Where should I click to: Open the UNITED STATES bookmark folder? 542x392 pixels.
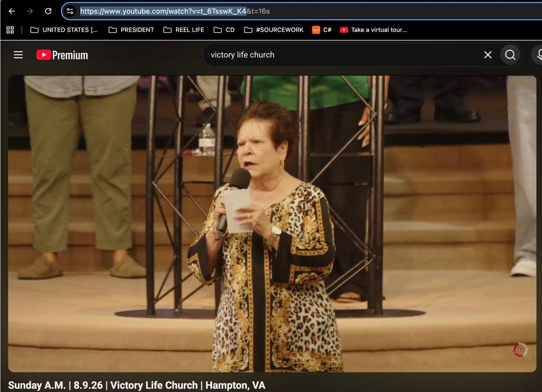(x=64, y=30)
